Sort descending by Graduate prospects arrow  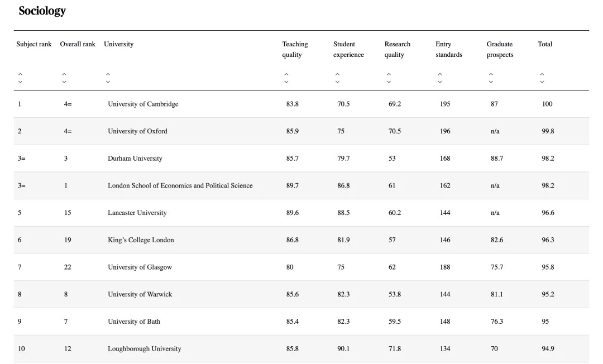[x=491, y=82]
